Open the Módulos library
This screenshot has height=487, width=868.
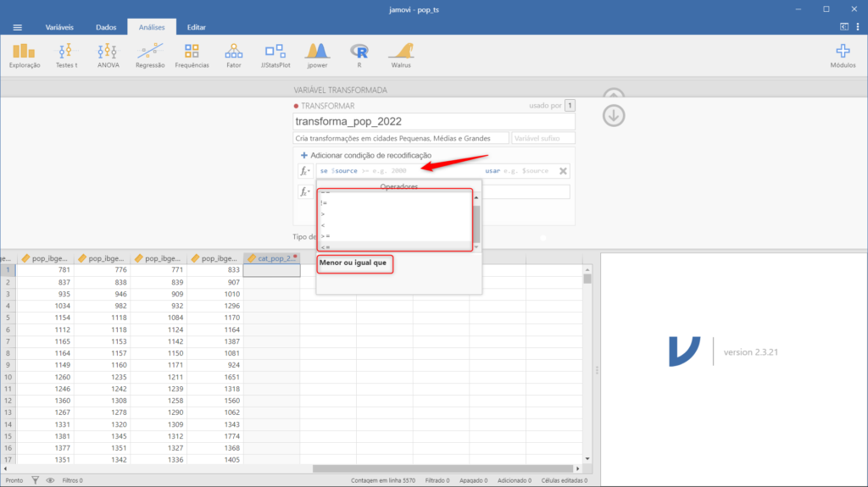coord(843,56)
